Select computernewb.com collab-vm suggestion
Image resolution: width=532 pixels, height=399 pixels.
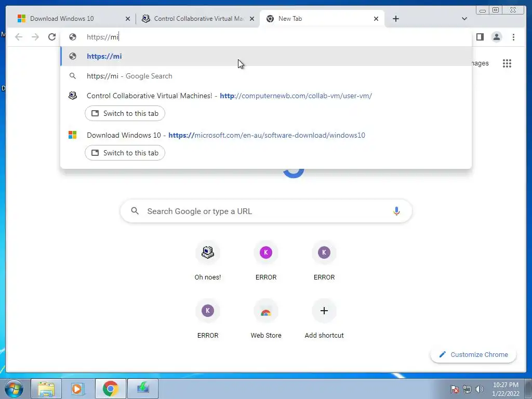266,96
